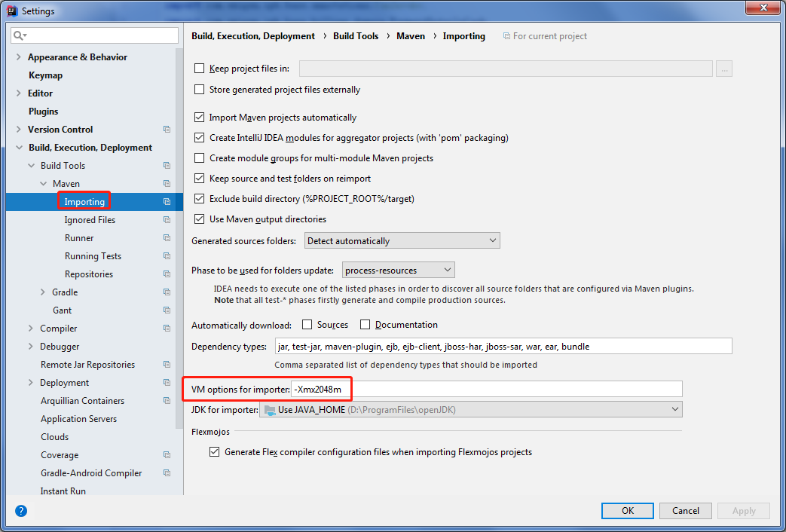
Task: Click the project-level icon beside Arquillian Containers
Action: (x=167, y=400)
